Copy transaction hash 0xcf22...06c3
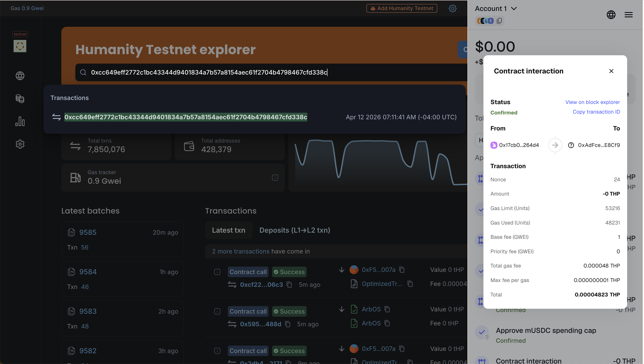Screen dimensions: 644x364 (x=289, y=285)
